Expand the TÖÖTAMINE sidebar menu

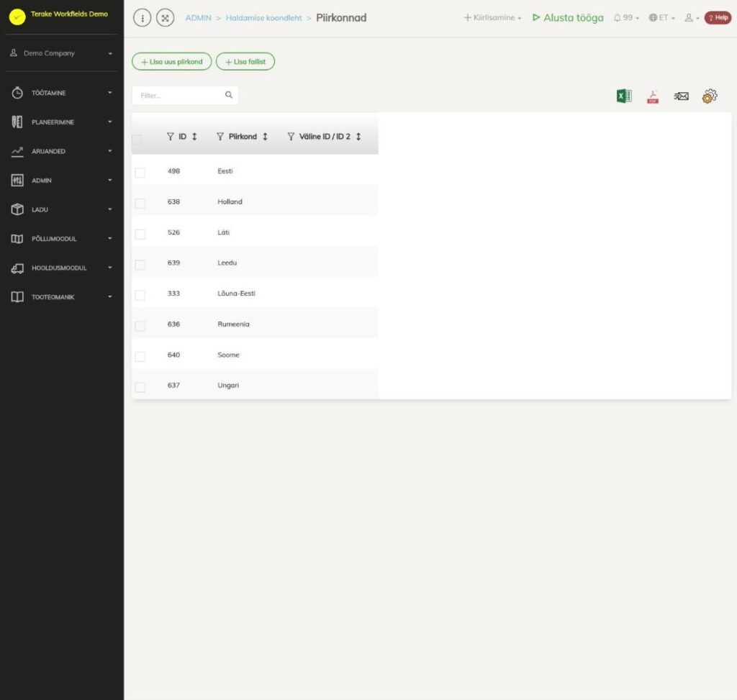click(62, 93)
